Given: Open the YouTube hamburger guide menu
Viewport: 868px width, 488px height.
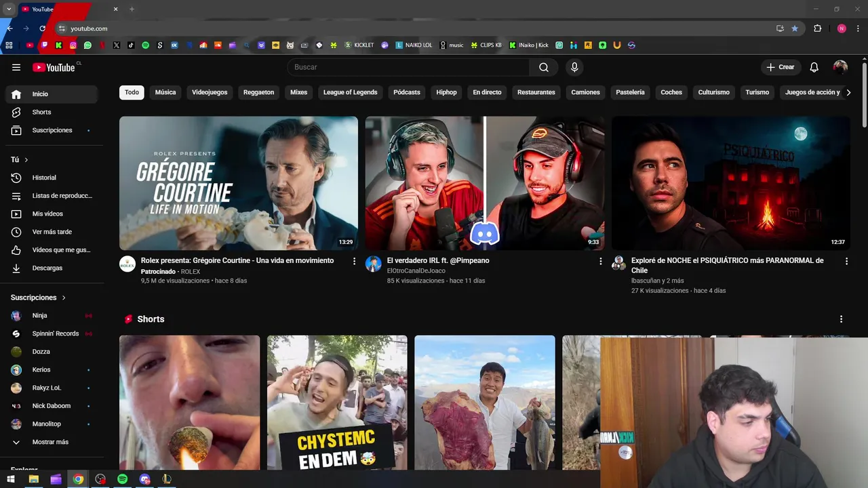Looking at the screenshot, I should [x=16, y=67].
